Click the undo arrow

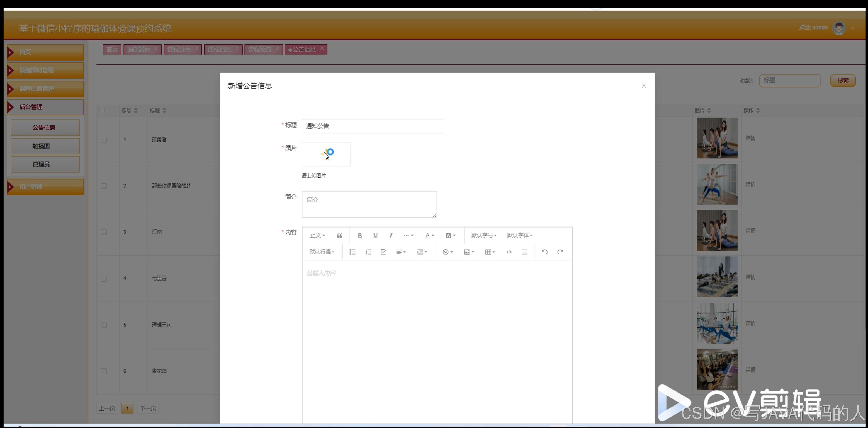[544, 252]
